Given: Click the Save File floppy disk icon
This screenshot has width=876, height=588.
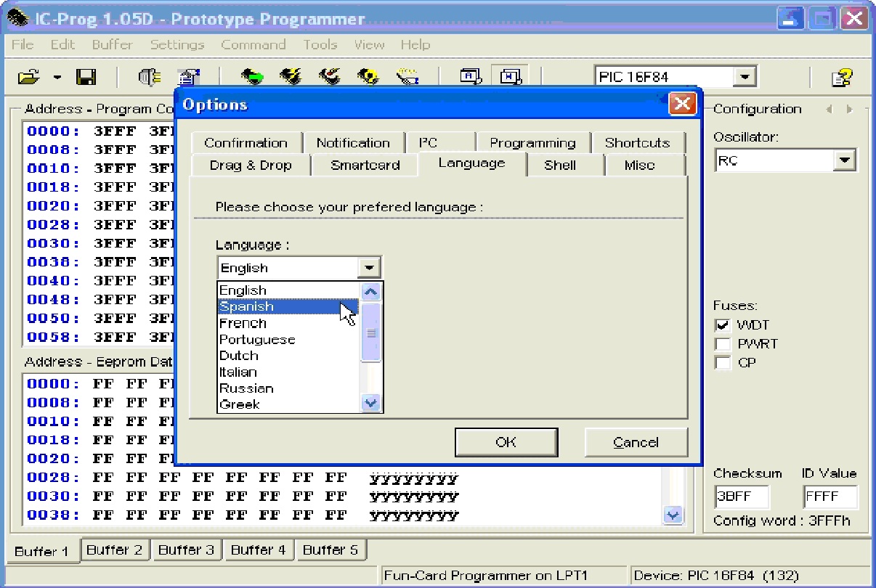Looking at the screenshot, I should pyautogui.click(x=86, y=76).
